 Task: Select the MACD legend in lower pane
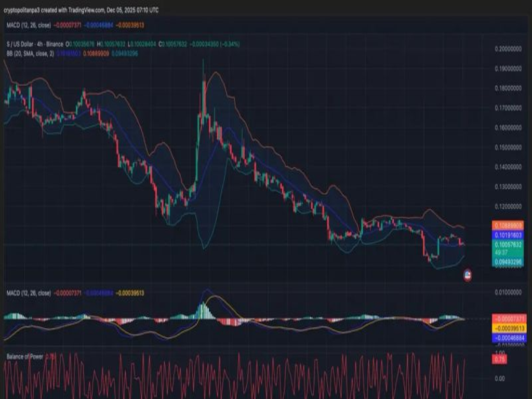click(29, 294)
